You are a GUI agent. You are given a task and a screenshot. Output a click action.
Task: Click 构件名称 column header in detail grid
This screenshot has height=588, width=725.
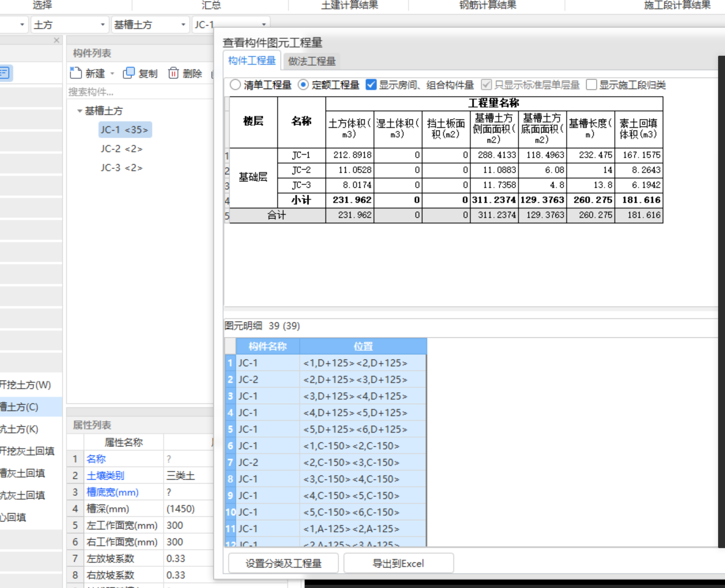[x=267, y=346]
